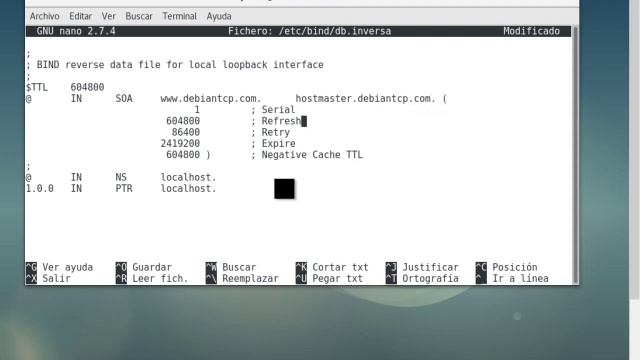The width and height of the screenshot is (640, 360).
Task: Click the '86400' Retry value
Action: [186, 132]
